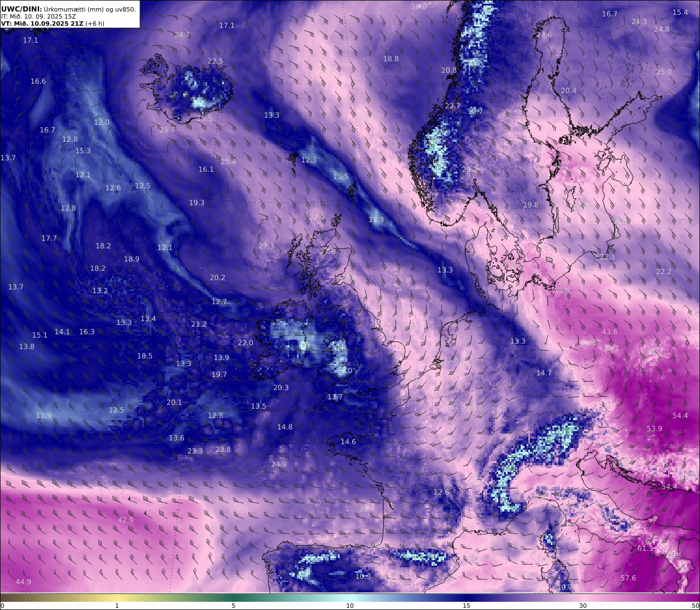The height and width of the screenshot is (610, 700).
Task: Click the colorbar tick labeled 50
Action: pos(695,606)
